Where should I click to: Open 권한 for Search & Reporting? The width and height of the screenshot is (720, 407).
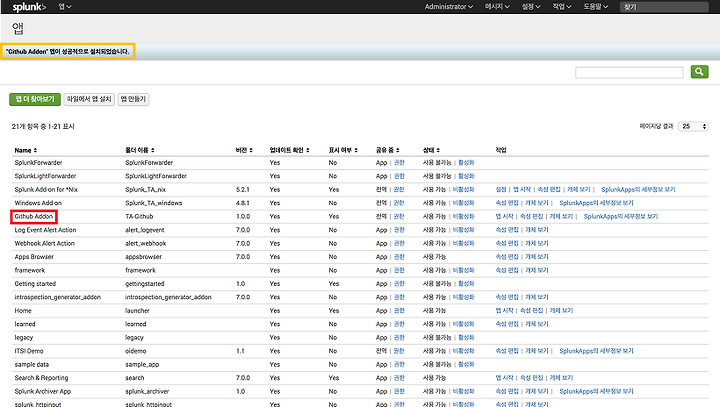[x=399, y=378]
